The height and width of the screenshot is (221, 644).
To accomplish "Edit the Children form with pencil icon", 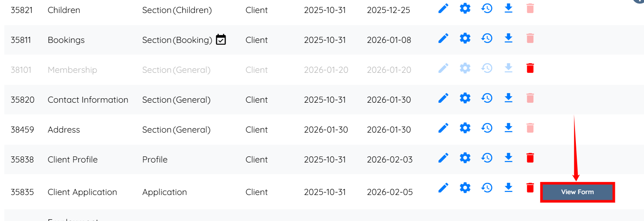I will (x=443, y=8).
